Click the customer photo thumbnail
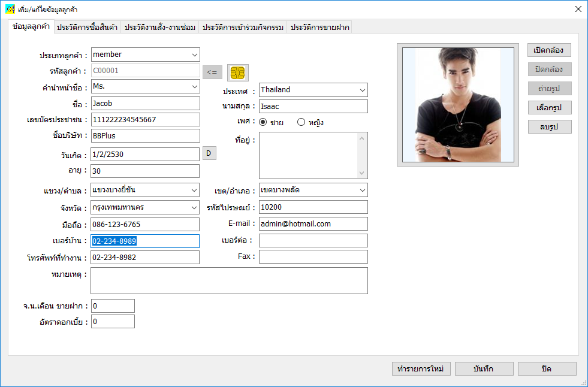 pyautogui.click(x=458, y=105)
